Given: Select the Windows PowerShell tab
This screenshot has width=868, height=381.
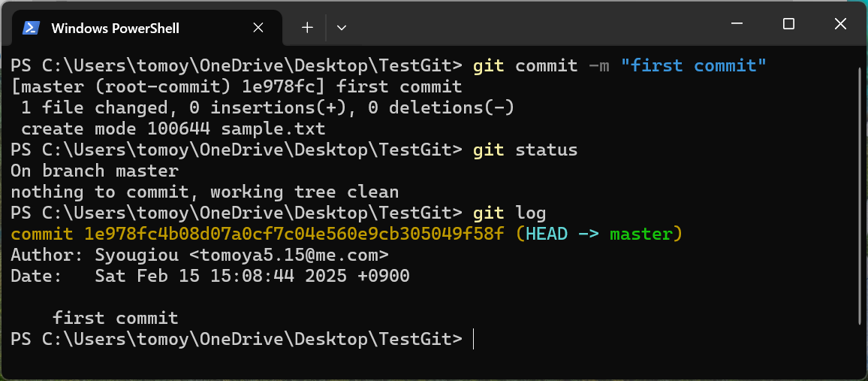Looking at the screenshot, I should pos(148,28).
